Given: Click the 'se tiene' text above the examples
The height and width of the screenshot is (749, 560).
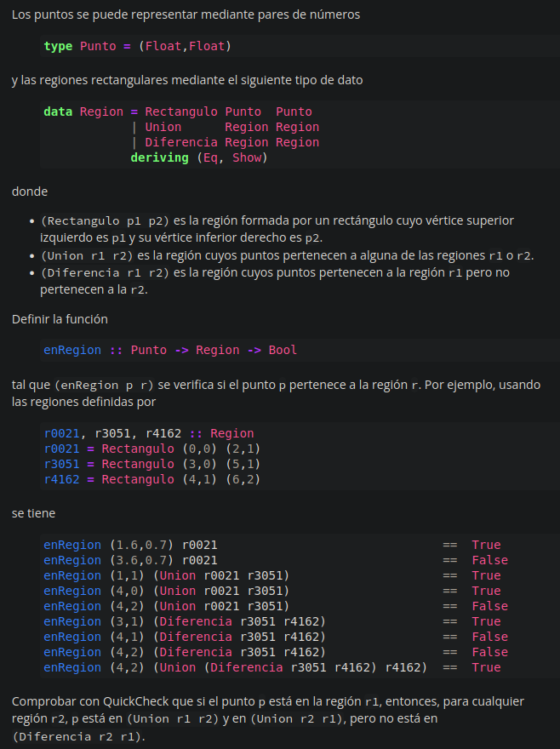Looking at the screenshot, I should [x=34, y=513].
